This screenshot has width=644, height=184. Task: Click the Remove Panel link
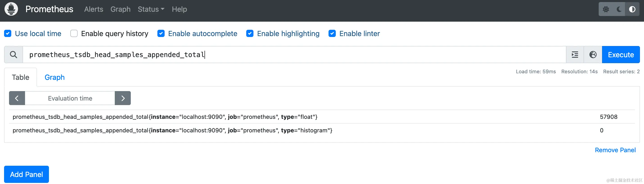(x=615, y=150)
